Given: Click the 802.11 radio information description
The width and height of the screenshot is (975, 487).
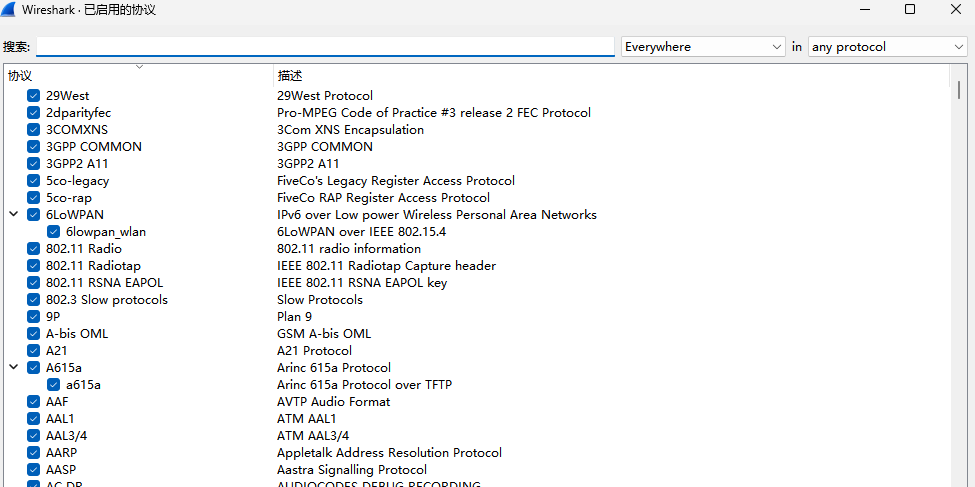Looking at the screenshot, I should tap(348, 249).
